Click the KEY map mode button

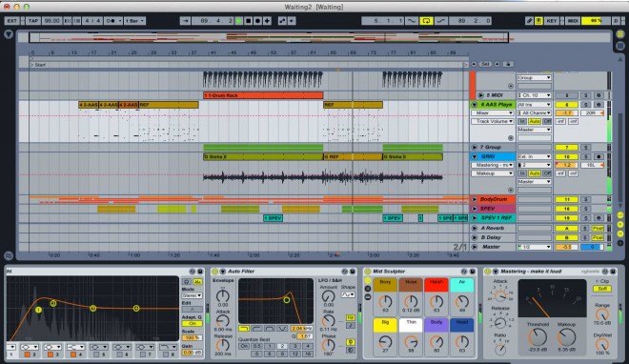[552, 21]
